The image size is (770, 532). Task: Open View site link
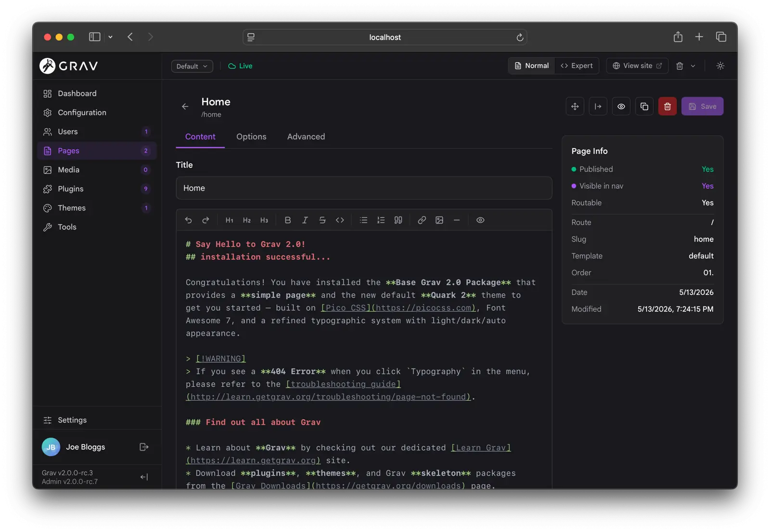tap(637, 66)
